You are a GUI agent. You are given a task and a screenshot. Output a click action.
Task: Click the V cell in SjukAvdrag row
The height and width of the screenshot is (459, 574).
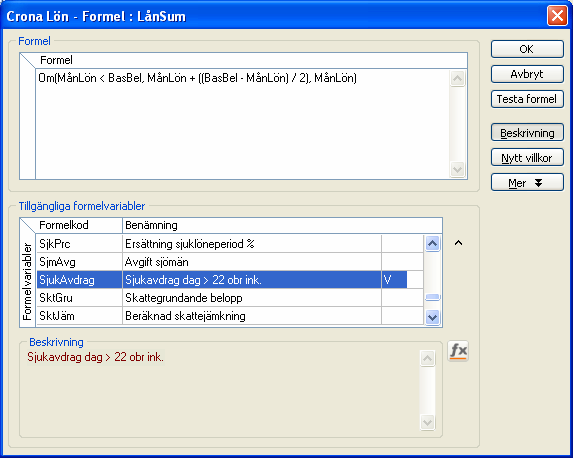pyautogui.click(x=402, y=280)
